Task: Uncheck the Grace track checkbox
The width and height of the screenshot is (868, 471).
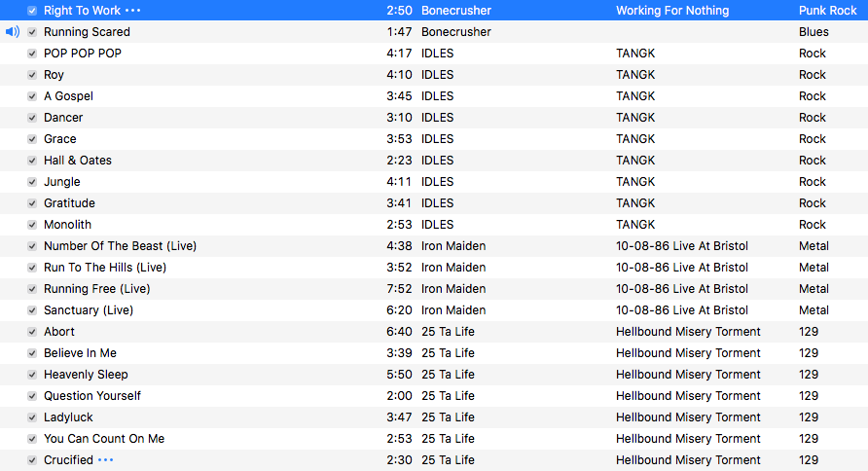Action: [32, 139]
